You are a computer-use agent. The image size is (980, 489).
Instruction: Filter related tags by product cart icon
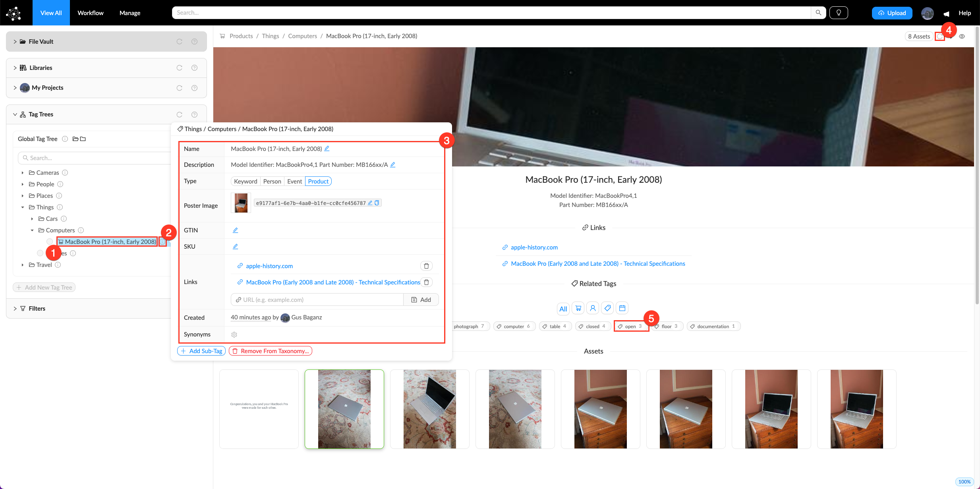[578, 308]
